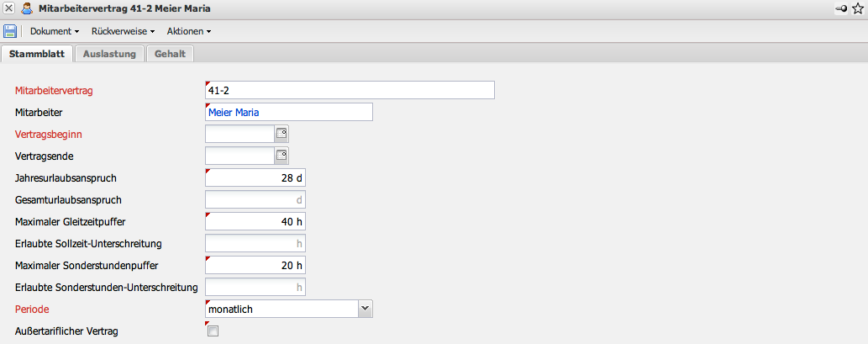Expand the Periode dropdown
The width and height of the screenshot is (868, 344).
point(365,309)
